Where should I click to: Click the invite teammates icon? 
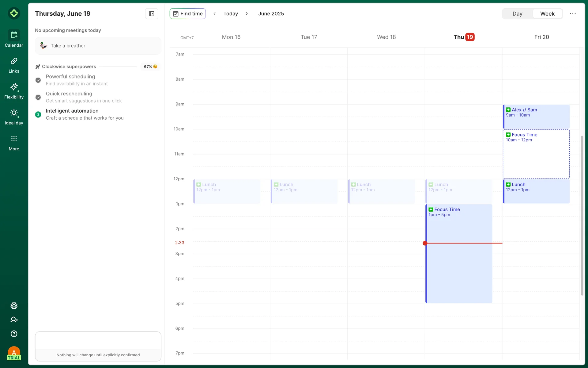coord(14,320)
